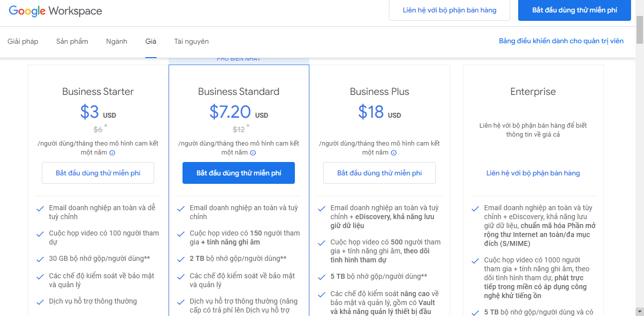Open the Sản phẩm menu
The width and height of the screenshot is (644, 316).
point(72,41)
